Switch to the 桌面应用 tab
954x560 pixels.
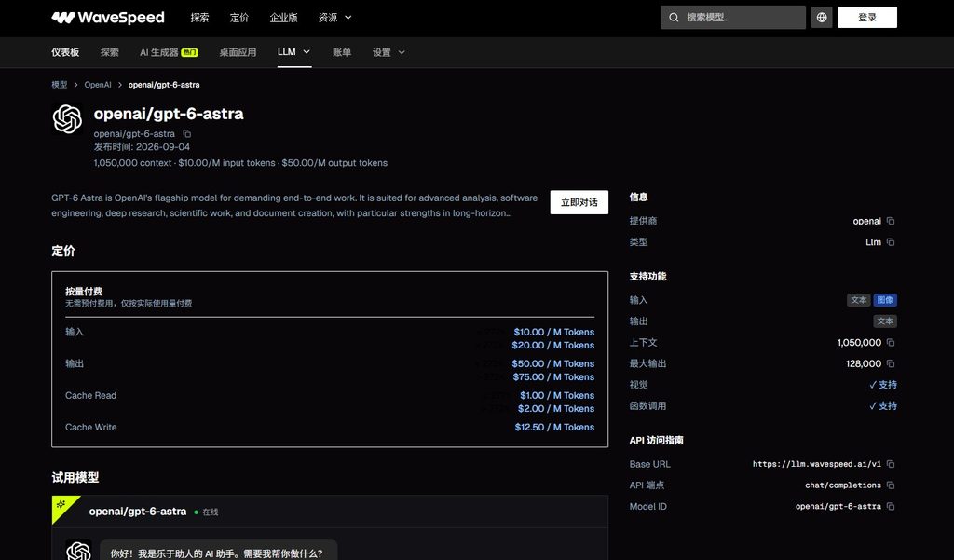click(x=238, y=52)
